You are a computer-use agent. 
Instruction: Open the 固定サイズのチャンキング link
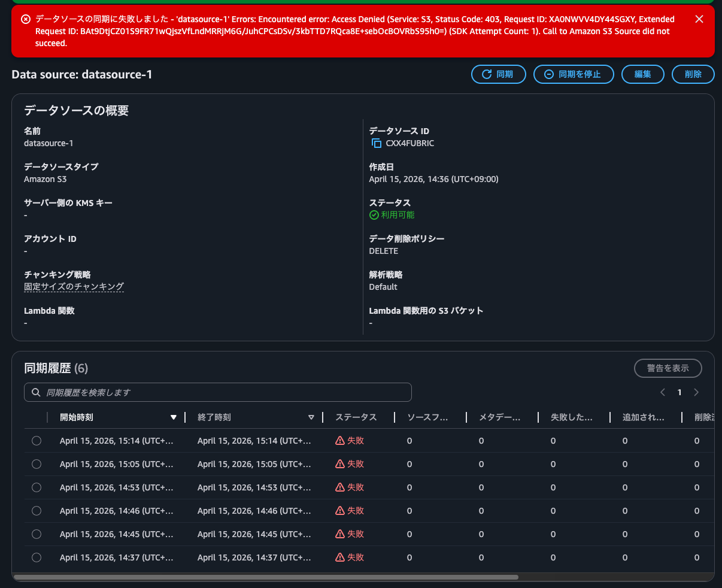(74, 286)
